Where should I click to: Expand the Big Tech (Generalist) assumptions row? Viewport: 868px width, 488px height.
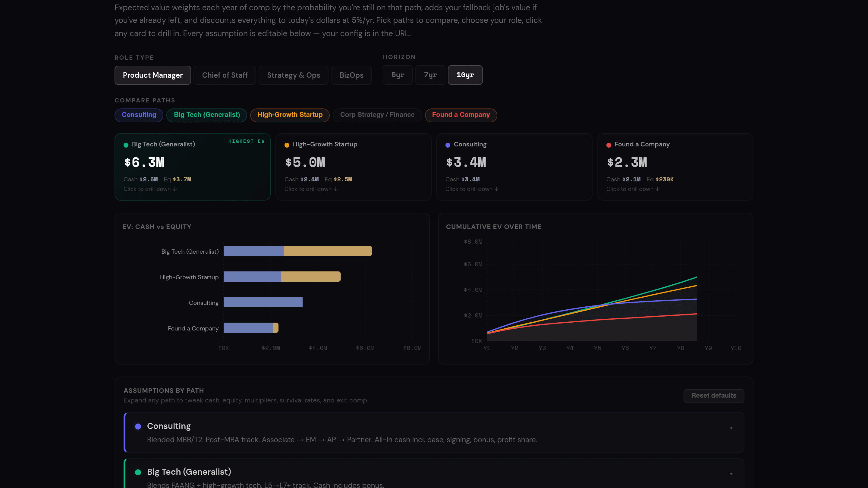click(x=434, y=473)
